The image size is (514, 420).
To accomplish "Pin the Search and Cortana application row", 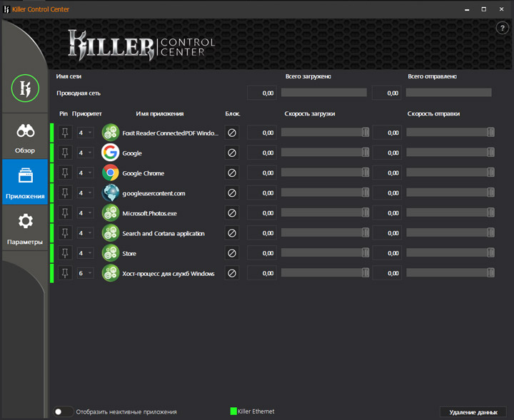I will (65, 233).
